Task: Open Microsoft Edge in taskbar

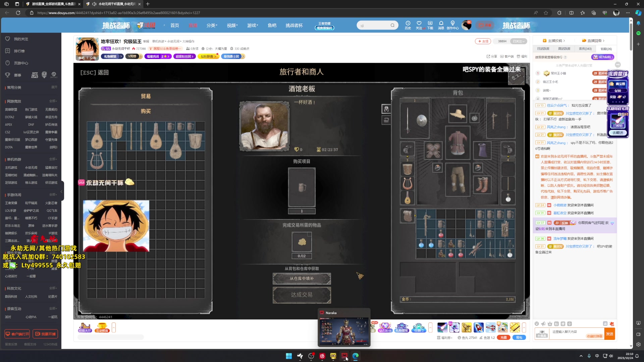Action: tap(355, 356)
